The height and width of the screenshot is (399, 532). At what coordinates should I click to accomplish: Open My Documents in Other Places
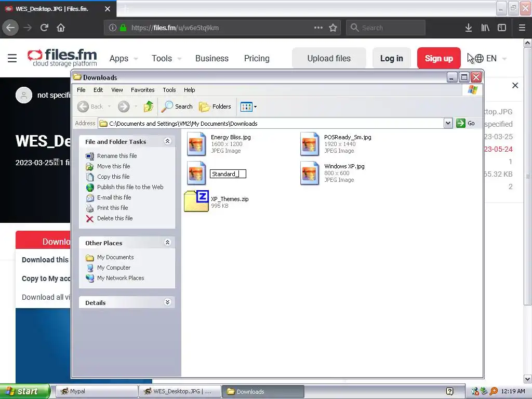(x=115, y=257)
